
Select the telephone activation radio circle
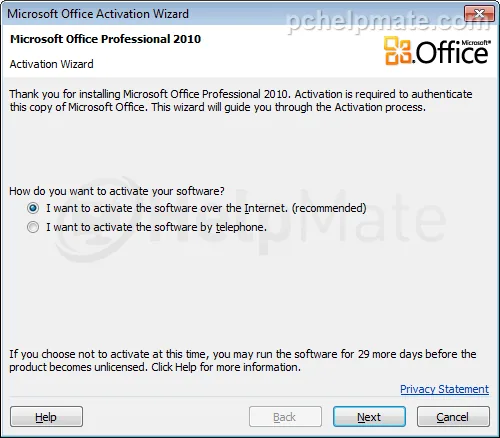tap(33, 227)
